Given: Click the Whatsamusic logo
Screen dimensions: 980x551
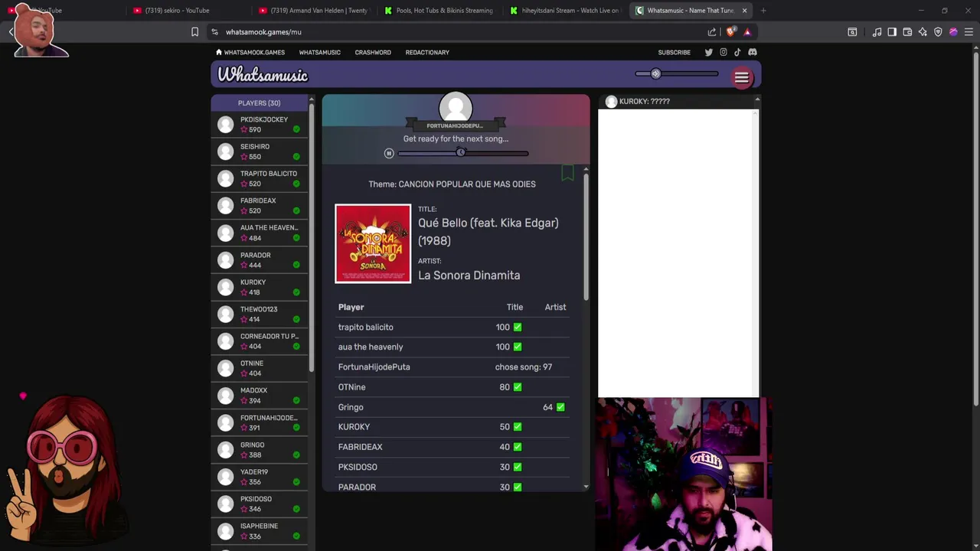Looking at the screenshot, I should [x=263, y=75].
